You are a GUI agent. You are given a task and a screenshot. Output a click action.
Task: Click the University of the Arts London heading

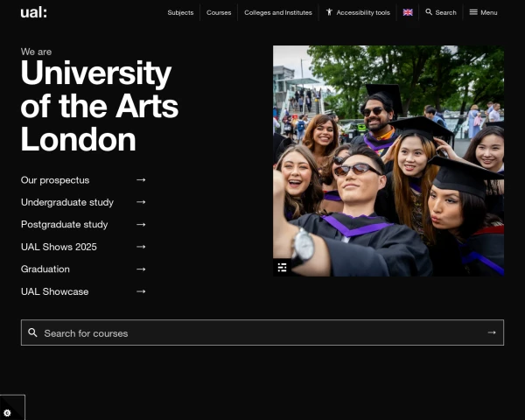pos(100,106)
